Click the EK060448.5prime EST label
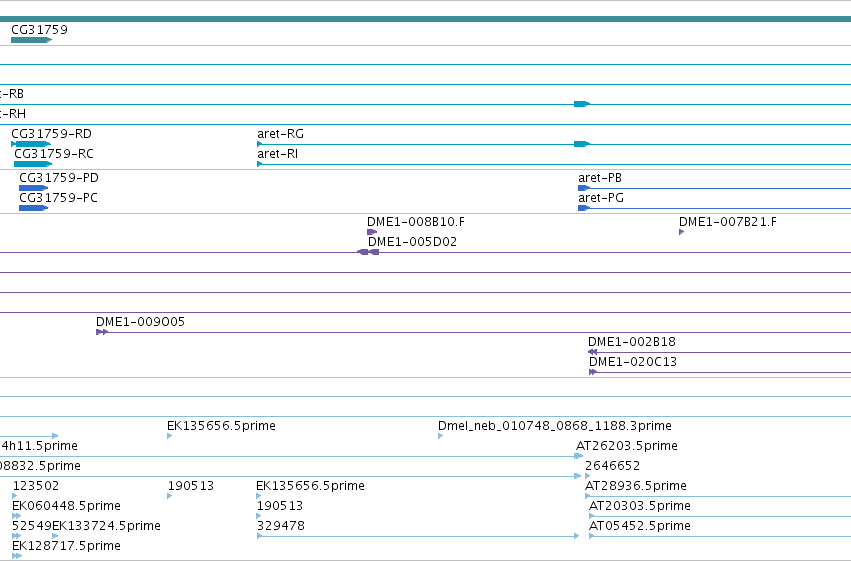Screen dimensions: 851x561 tap(66, 506)
